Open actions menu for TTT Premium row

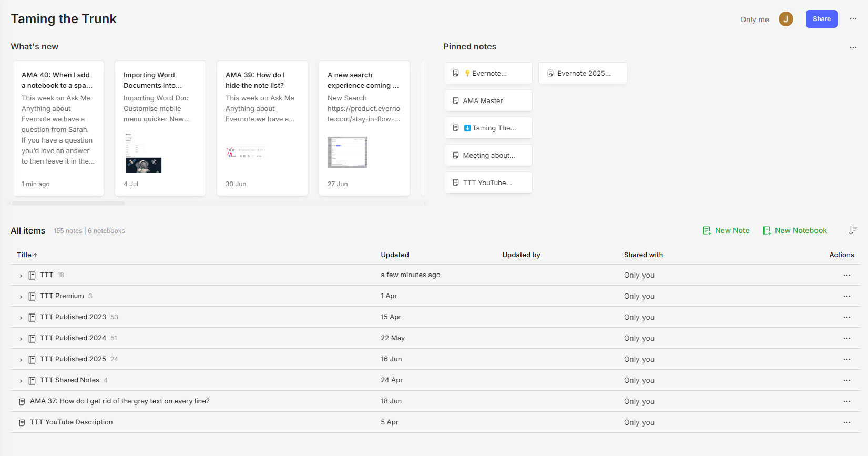(x=846, y=296)
